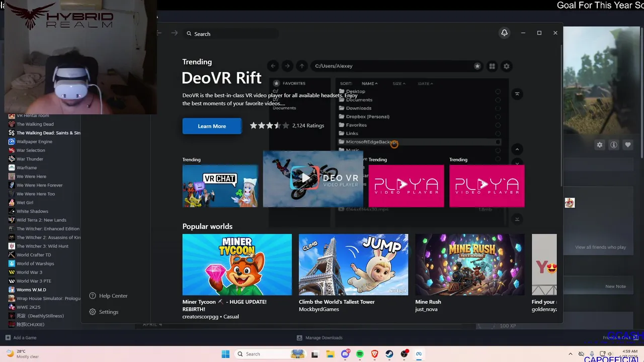Select We Were Here in Steam list
This screenshot has width=644, height=362.
(31, 176)
